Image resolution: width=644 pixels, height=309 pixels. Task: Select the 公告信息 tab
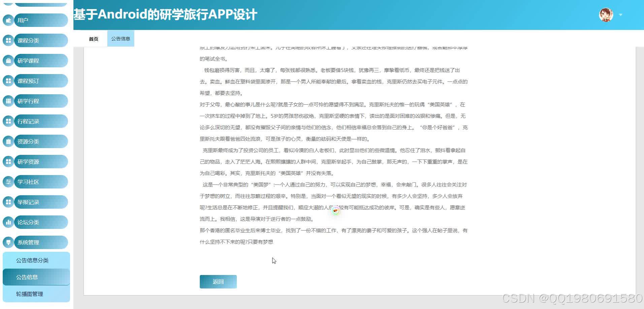[x=120, y=38]
